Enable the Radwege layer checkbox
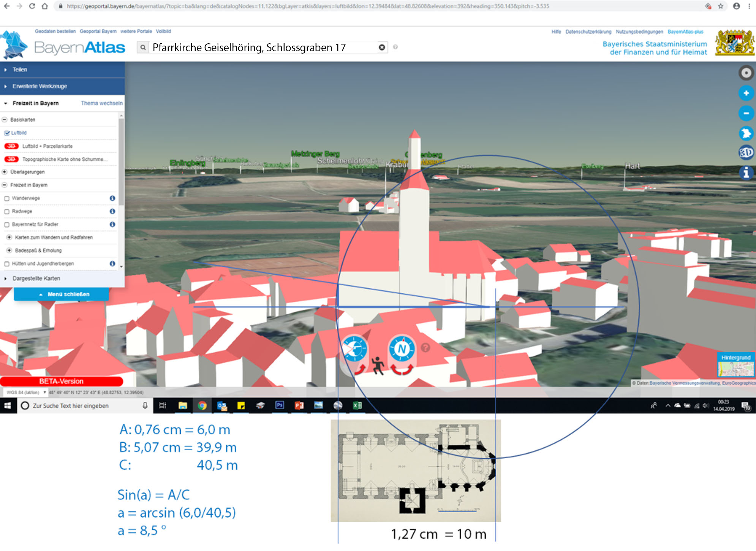The image size is (756, 551). point(7,212)
